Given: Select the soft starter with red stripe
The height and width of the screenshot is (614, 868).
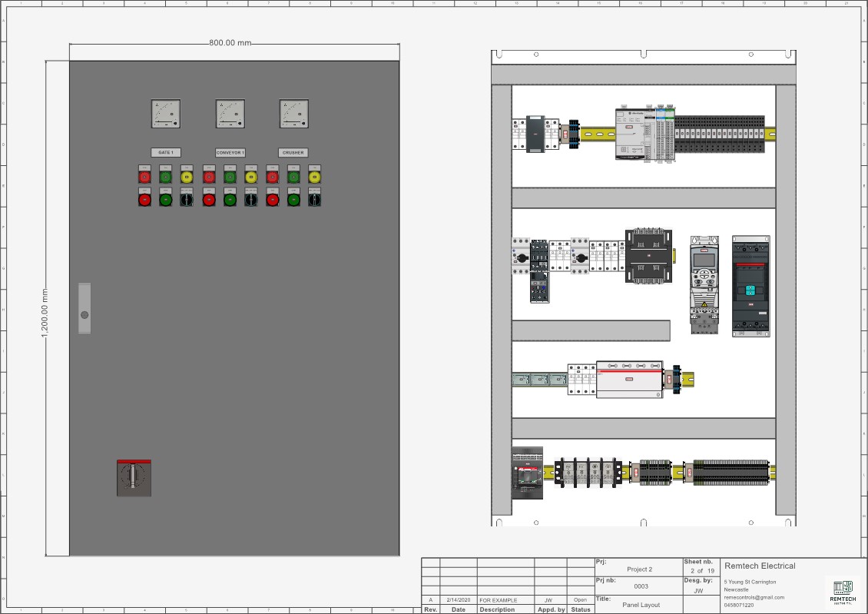Looking at the screenshot, I should click(750, 286).
